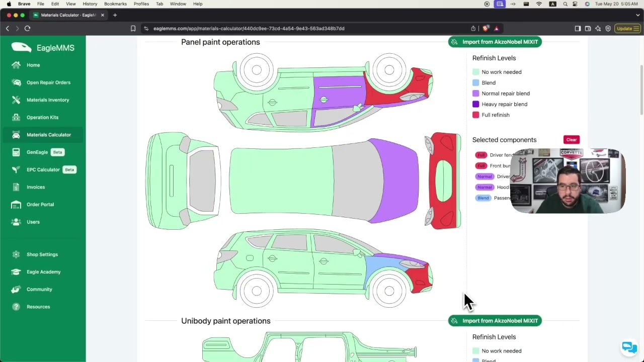Select the Full refinish swatch
Screen dimensions: 644x362
click(x=475, y=115)
